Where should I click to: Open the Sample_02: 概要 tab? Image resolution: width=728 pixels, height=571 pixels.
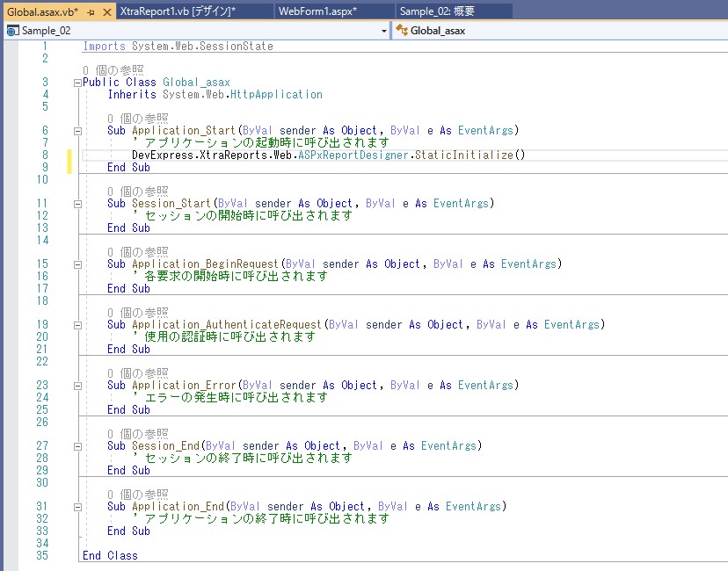438,11
